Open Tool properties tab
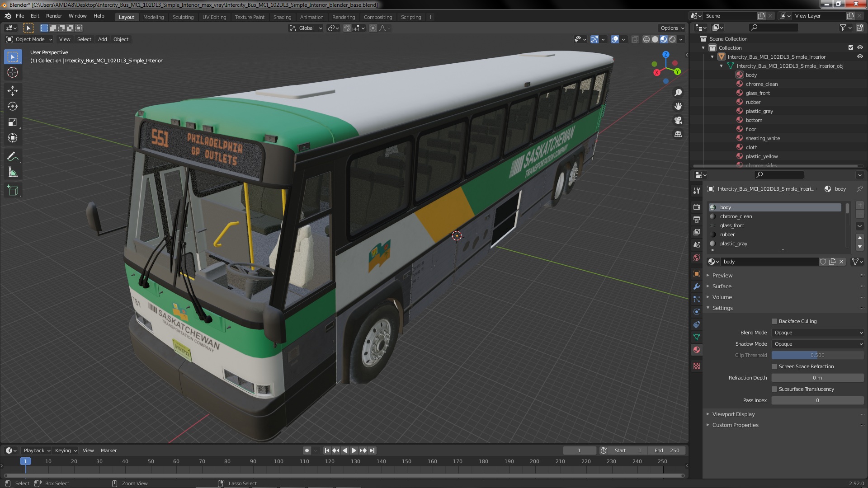 697,191
